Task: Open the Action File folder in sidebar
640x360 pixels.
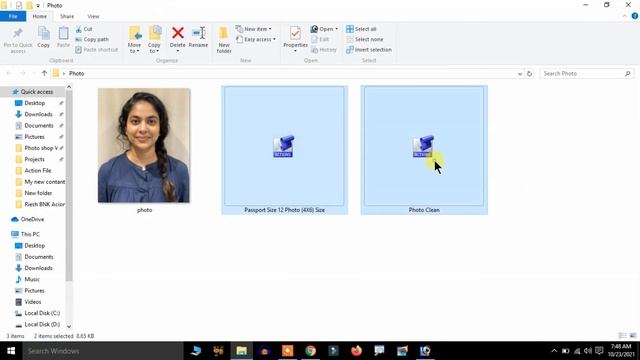Action: pyautogui.click(x=38, y=170)
